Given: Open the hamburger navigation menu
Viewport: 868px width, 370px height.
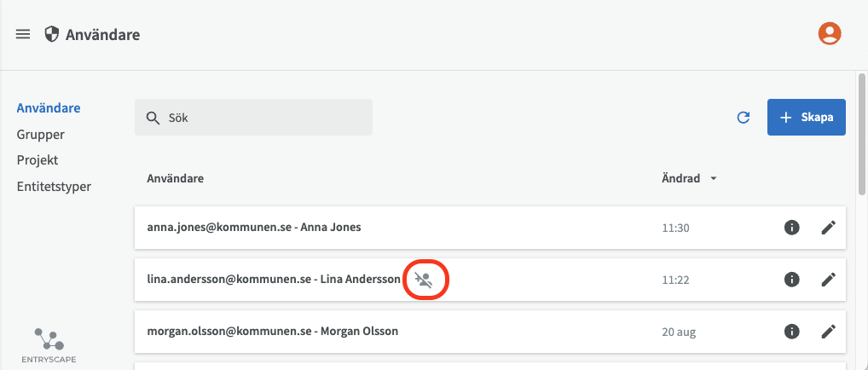Looking at the screenshot, I should [23, 34].
